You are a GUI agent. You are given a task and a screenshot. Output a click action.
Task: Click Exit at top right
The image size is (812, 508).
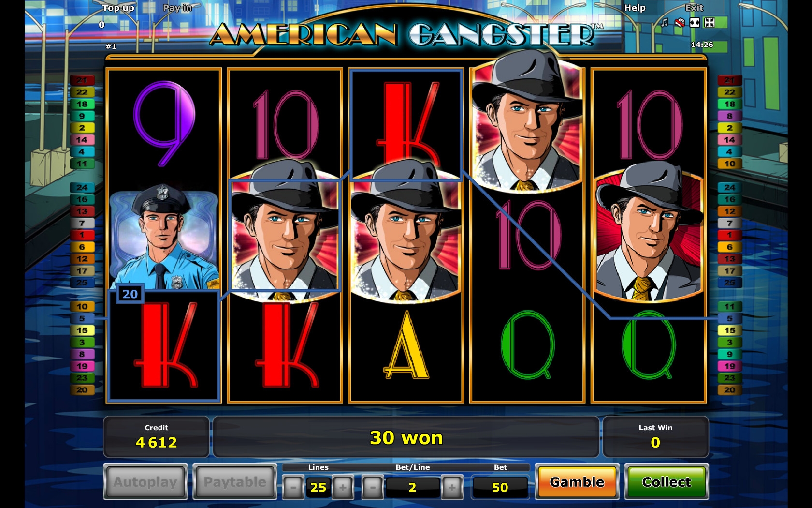point(694,8)
